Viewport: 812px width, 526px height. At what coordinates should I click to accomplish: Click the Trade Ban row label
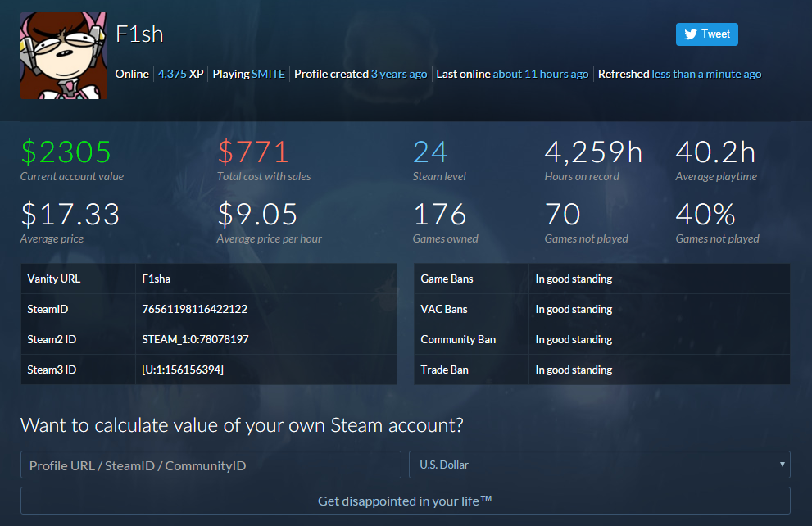coord(444,370)
